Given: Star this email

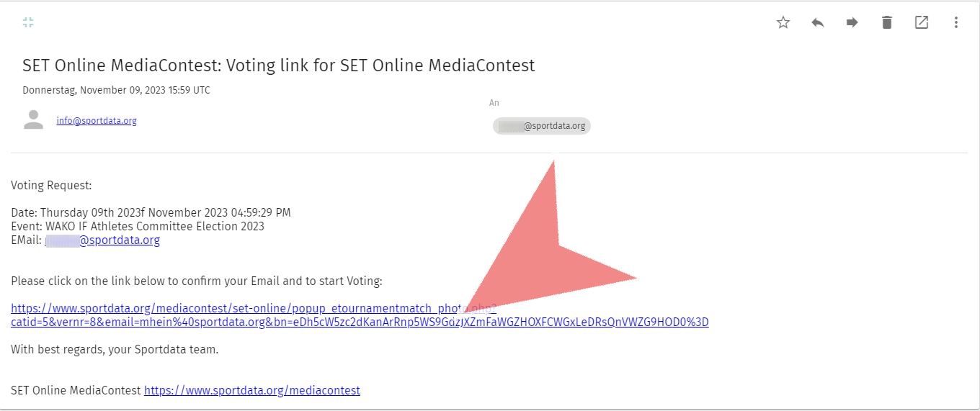Looking at the screenshot, I should tap(783, 22).
